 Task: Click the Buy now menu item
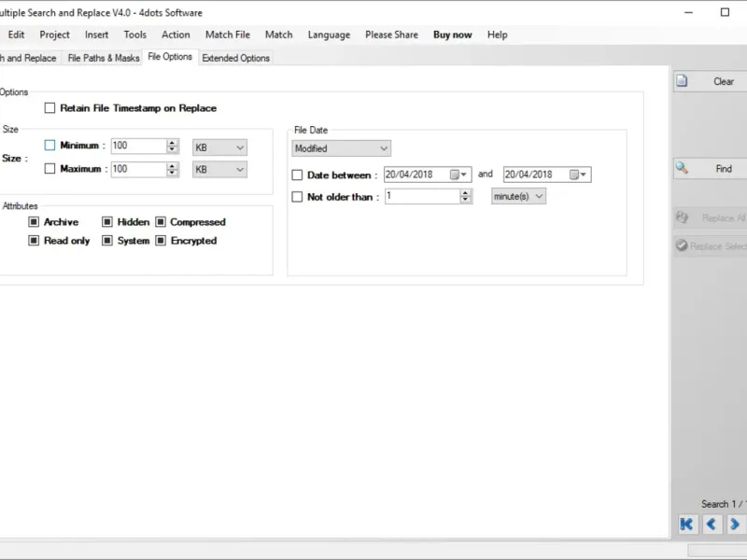[453, 35]
